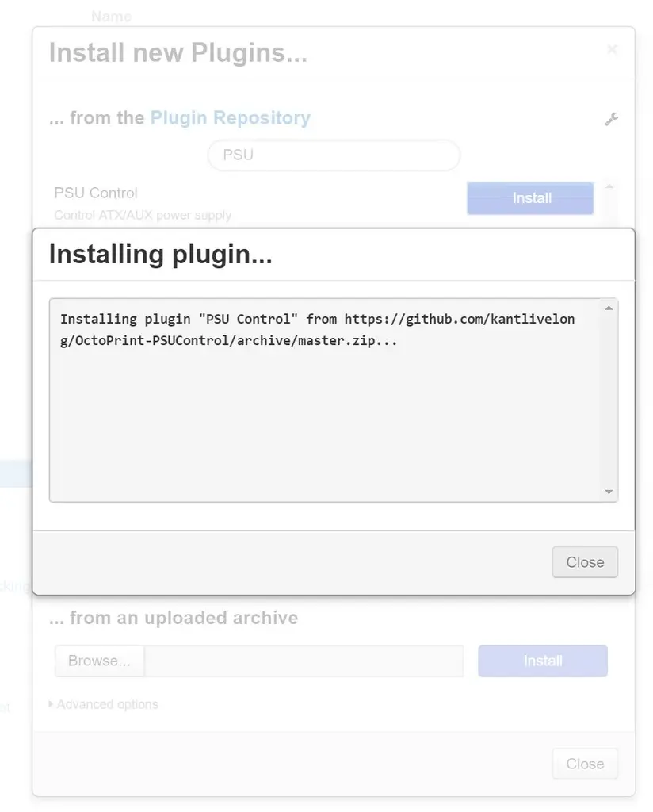Click the bottom Close button of plugin installer
Viewport: 653px width, 812px height.
[585, 764]
